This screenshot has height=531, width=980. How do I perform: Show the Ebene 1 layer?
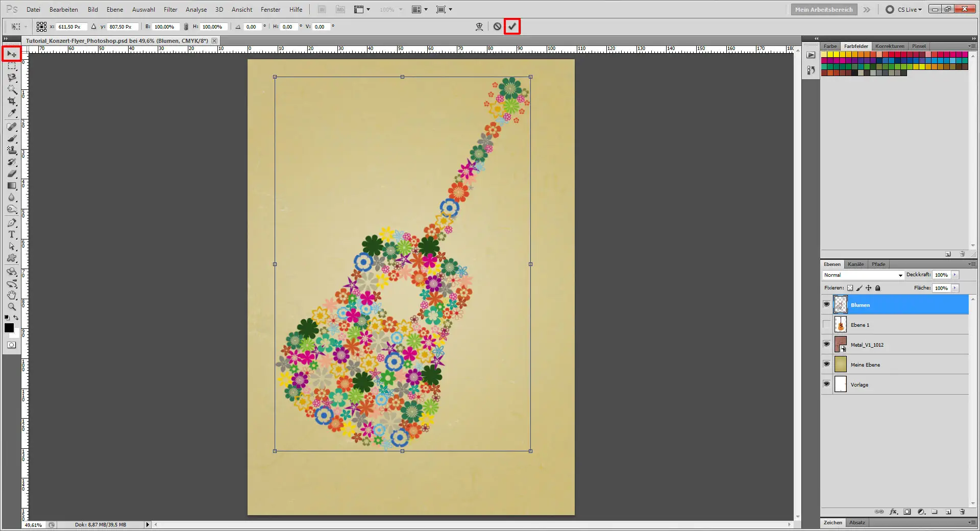[826, 325]
